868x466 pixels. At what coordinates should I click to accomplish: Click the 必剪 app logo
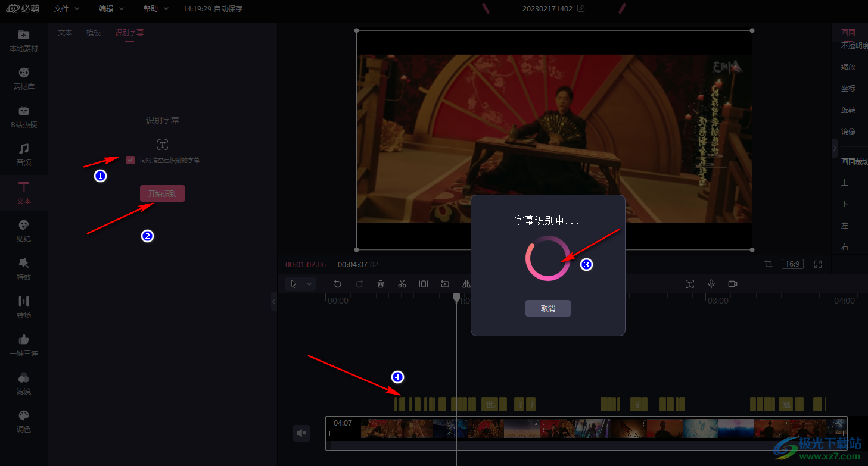[x=23, y=9]
